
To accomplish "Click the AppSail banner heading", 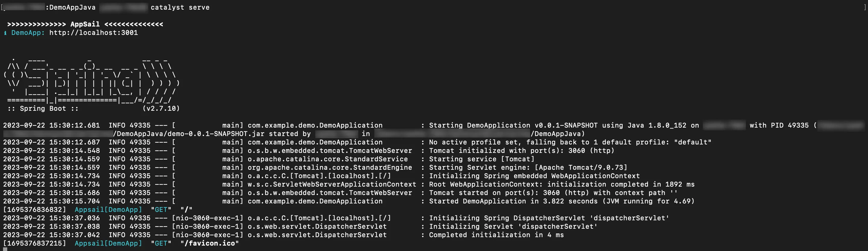I will [85, 24].
